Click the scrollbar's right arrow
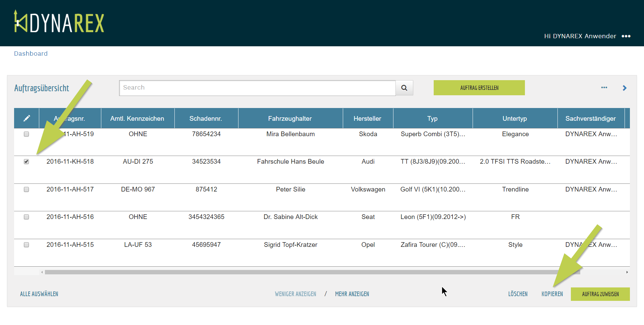This screenshot has height=325, width=644. [627, 272]
